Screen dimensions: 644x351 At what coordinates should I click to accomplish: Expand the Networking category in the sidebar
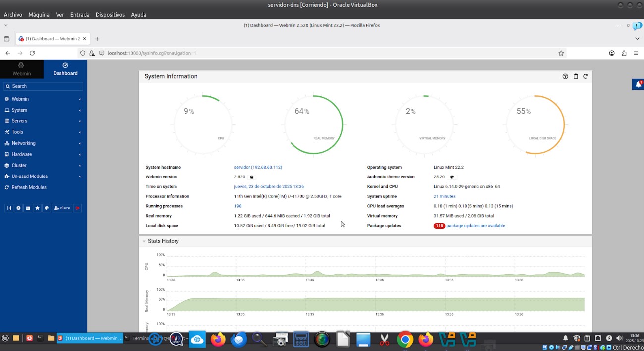point(24,143)
